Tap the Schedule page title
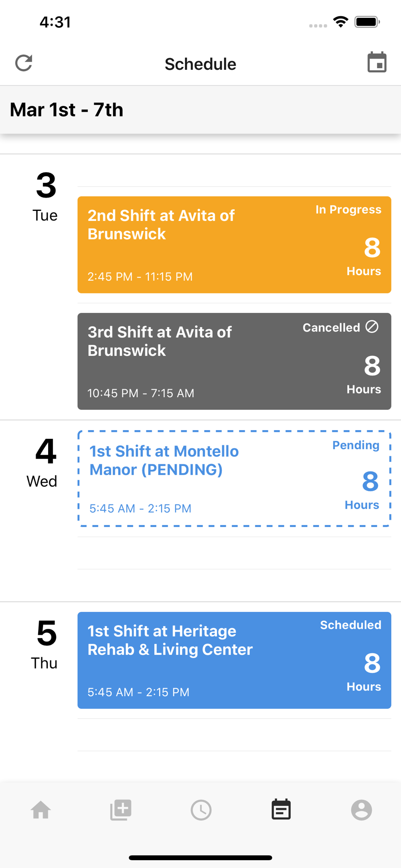 [200, 64]
